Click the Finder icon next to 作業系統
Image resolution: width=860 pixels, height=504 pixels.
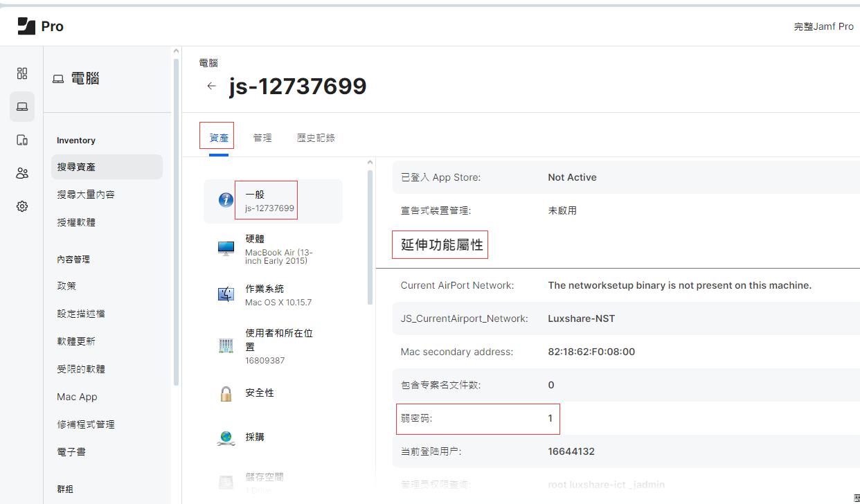coord(226,294)
